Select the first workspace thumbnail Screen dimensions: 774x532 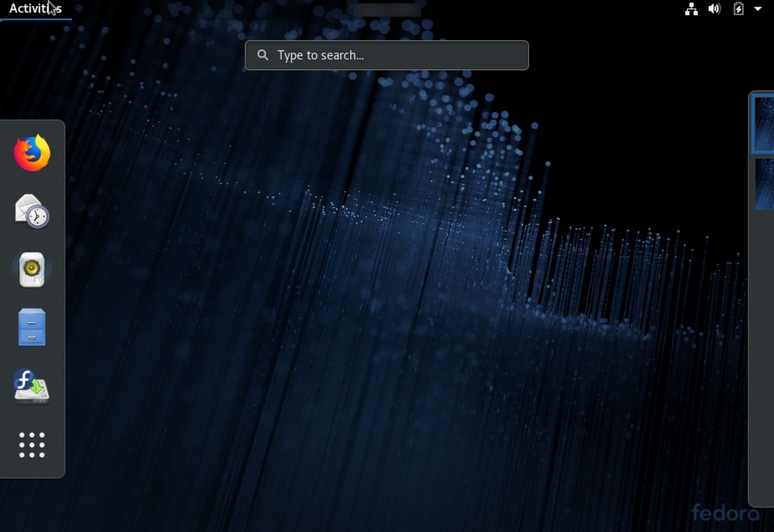click(x=763, y=124)
